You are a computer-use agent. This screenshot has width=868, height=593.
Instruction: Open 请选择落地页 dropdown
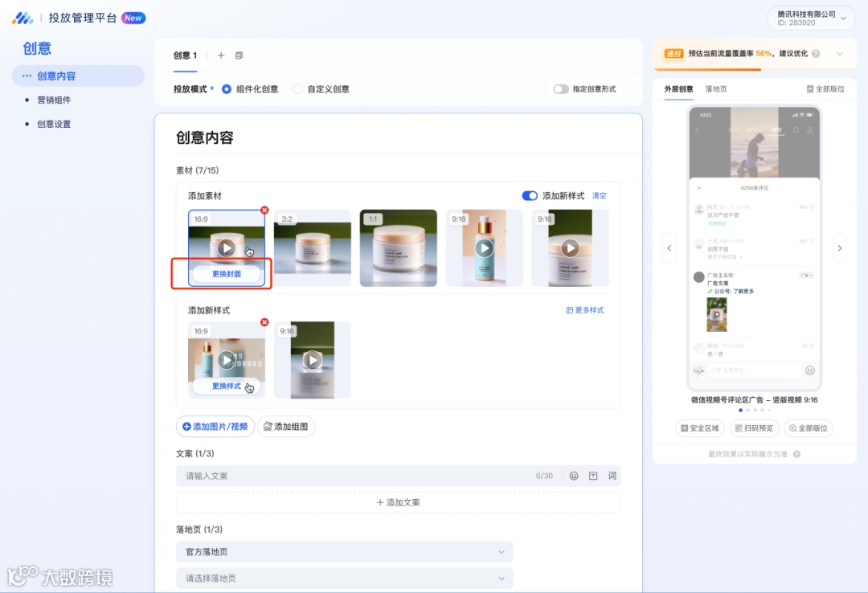[344, 578]
